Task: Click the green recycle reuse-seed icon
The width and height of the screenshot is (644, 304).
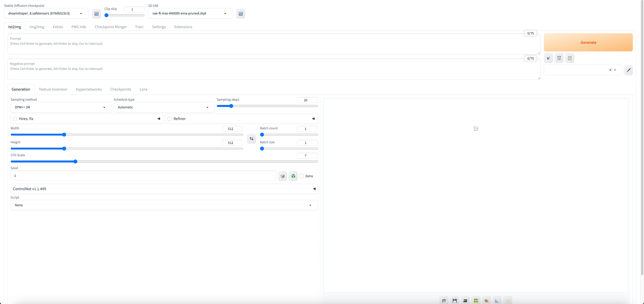Action: [x=293, y=176]
